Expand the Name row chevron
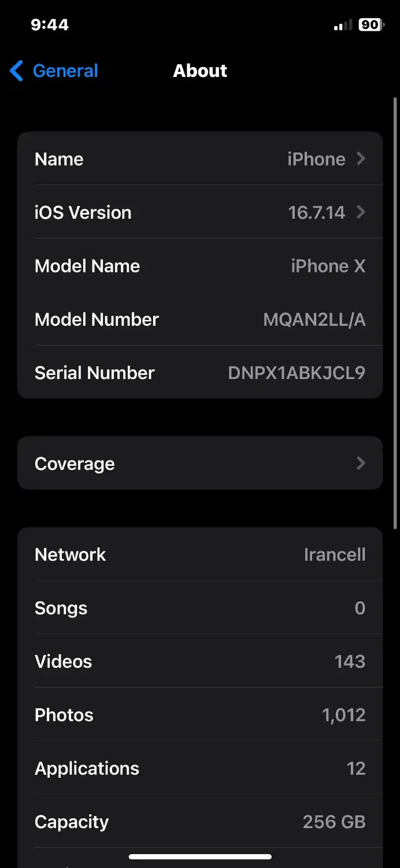The height and width of the screenshot is (868, 400). coord(360,159)
